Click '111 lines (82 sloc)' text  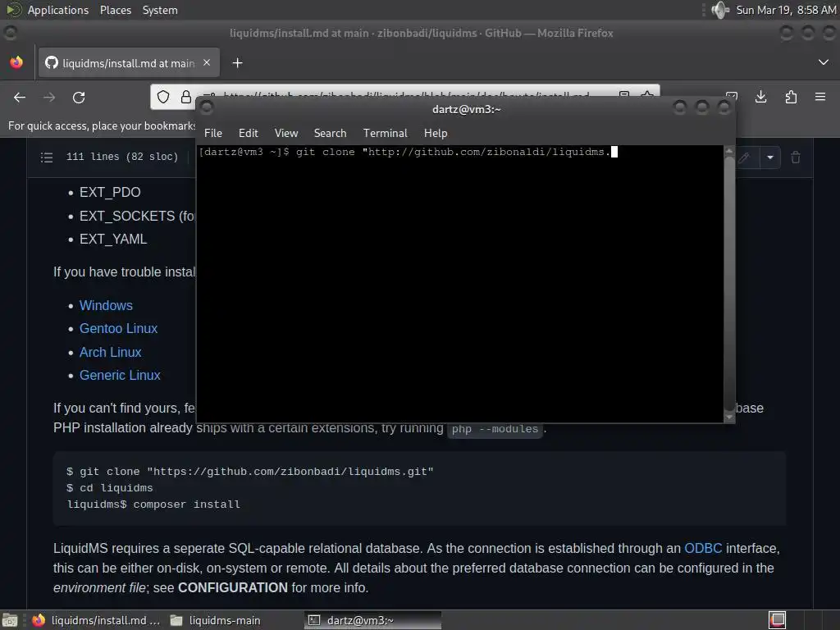click(x=122, y=157)
